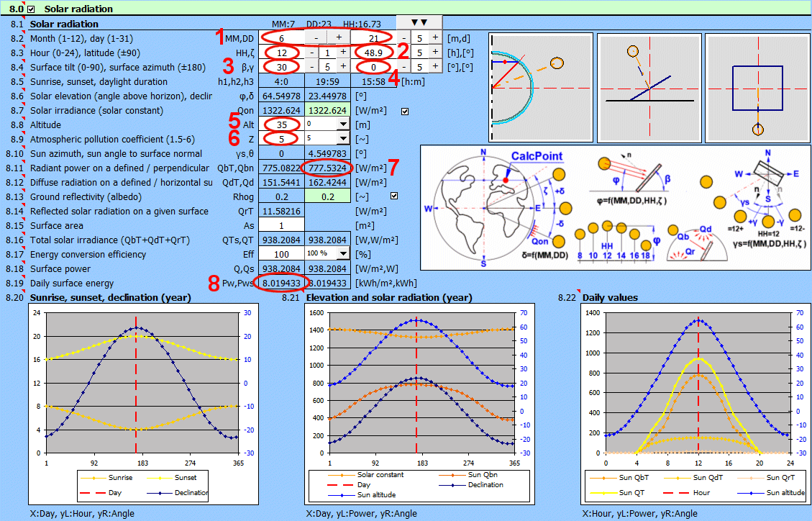Image resolution: width=812 pixels, height=521 pixels.
Task: Decrease the month with minus button
Action: 316,37
